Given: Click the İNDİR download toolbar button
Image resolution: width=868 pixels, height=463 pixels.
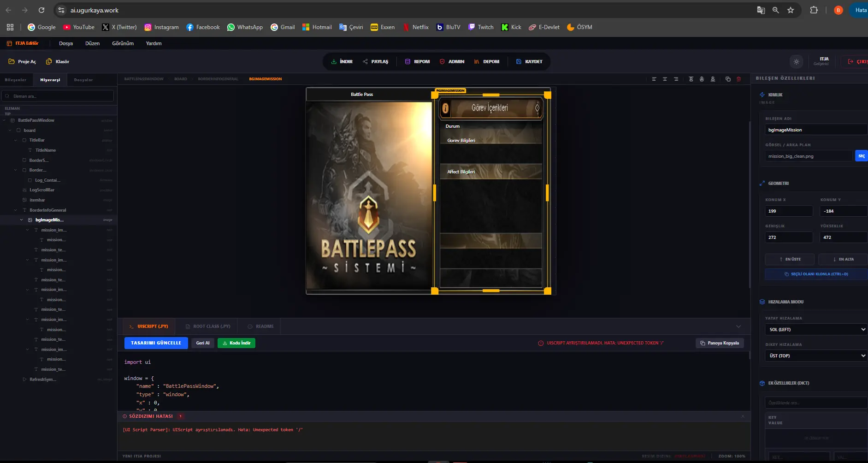Looking at the screenshot, I should point(342,61).
